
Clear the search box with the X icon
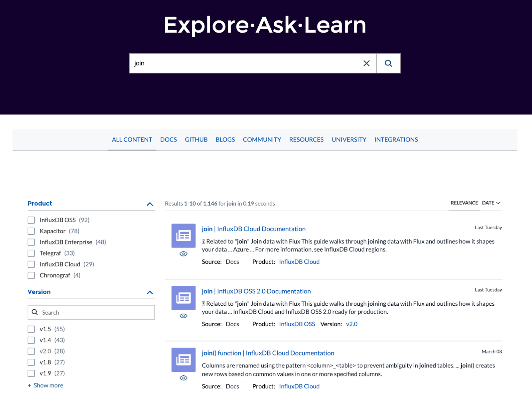(x=366, y=63)
